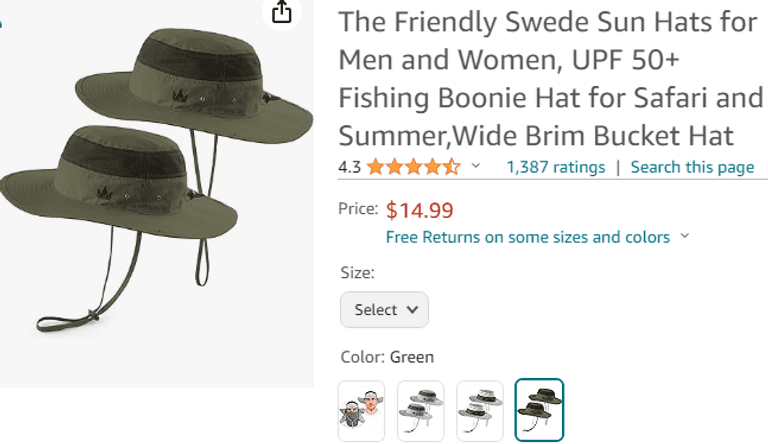
Task: Select the second color swatch with gray hats
Action: (420, 410)
